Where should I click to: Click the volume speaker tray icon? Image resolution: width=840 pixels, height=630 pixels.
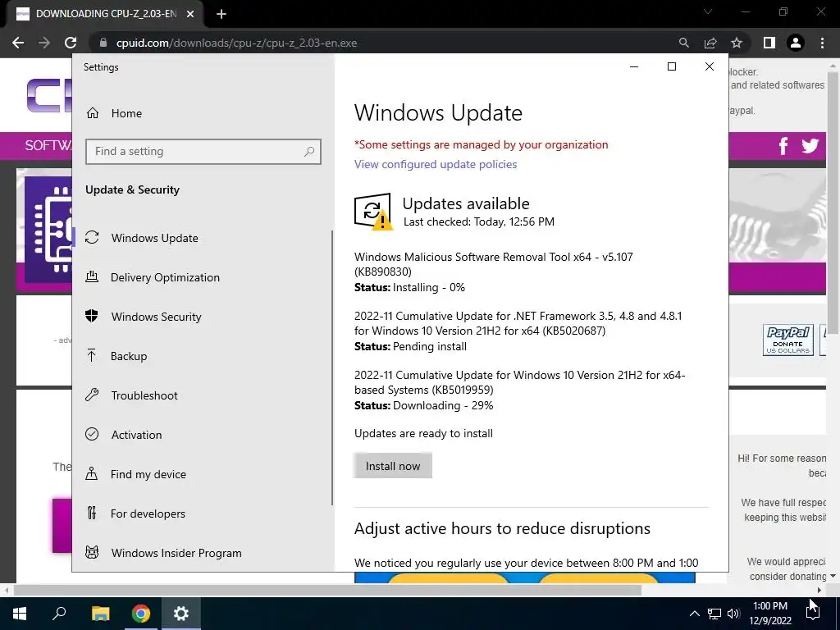point(733,614)
